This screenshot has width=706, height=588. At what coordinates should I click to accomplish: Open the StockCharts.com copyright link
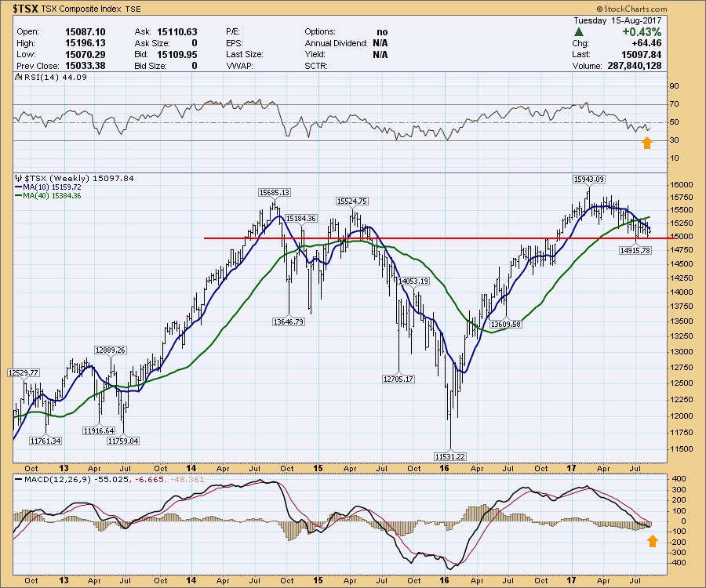pos(631,9)
